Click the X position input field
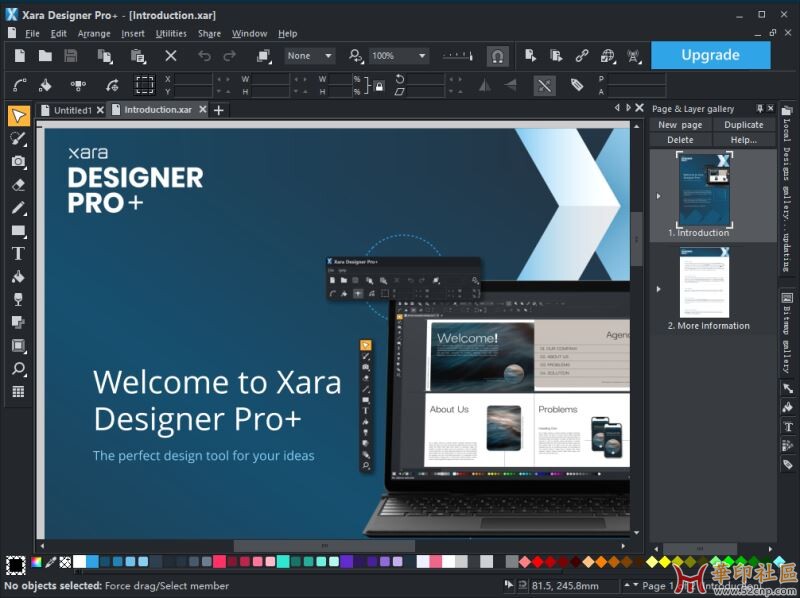800x598 pixels. tap(193, 79)
